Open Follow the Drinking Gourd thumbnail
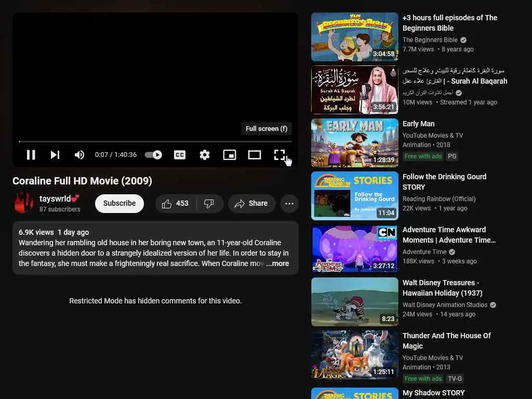Screen dimensions: 532x399 click(354, 196)
